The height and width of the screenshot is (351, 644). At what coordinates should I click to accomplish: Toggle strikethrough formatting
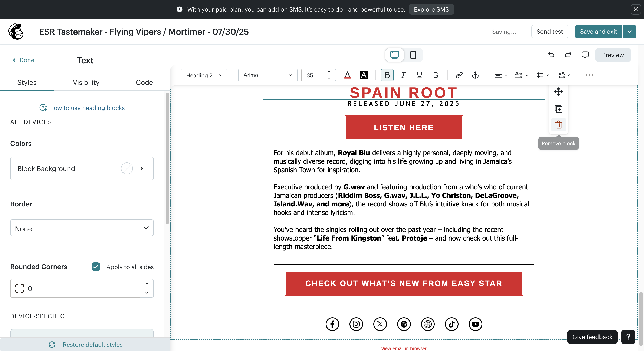pos(436,75)
